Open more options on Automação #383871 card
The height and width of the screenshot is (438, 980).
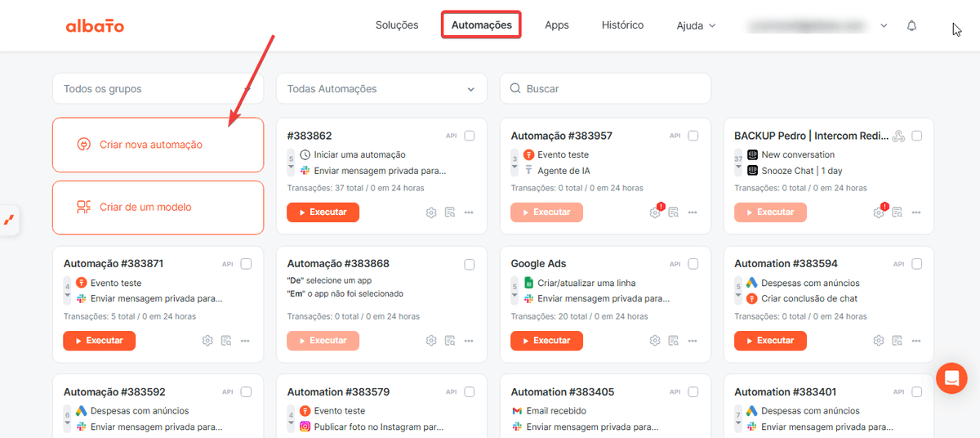click(245, 341)
